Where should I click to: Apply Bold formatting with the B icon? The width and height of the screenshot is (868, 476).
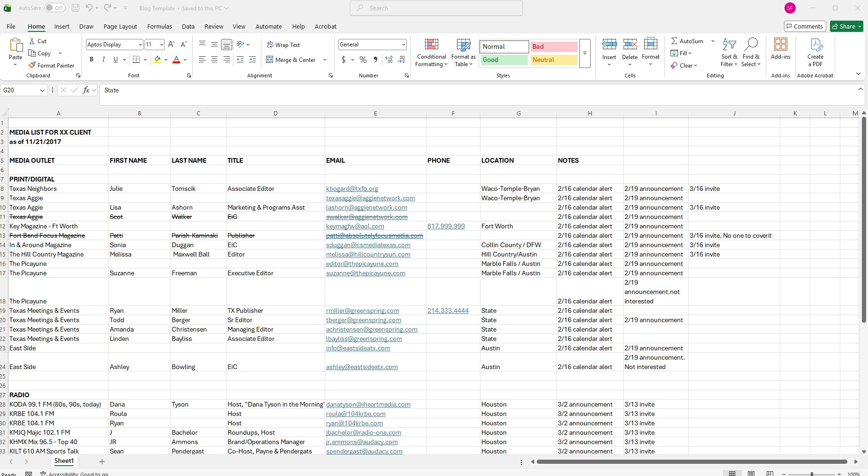pos(91,60)
